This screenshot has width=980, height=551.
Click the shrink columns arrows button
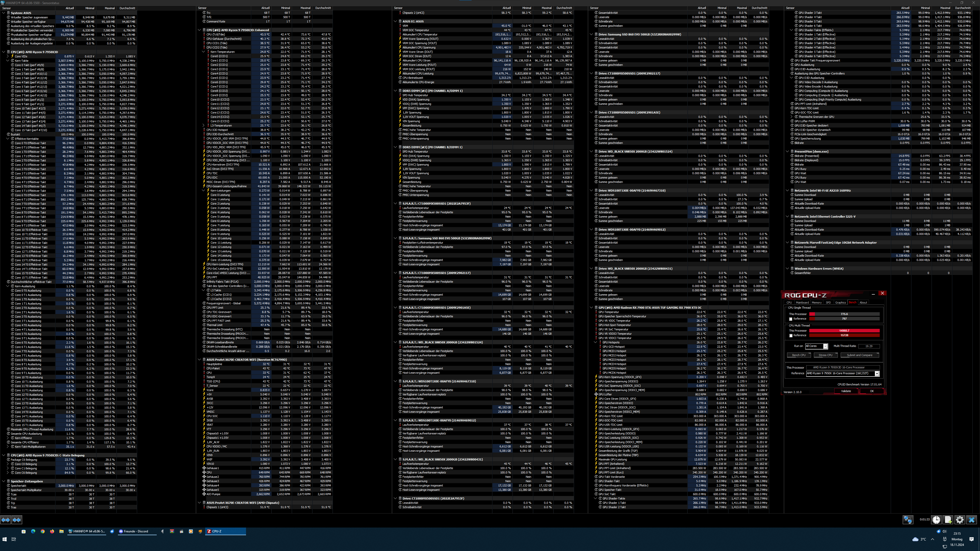[17, 520]
